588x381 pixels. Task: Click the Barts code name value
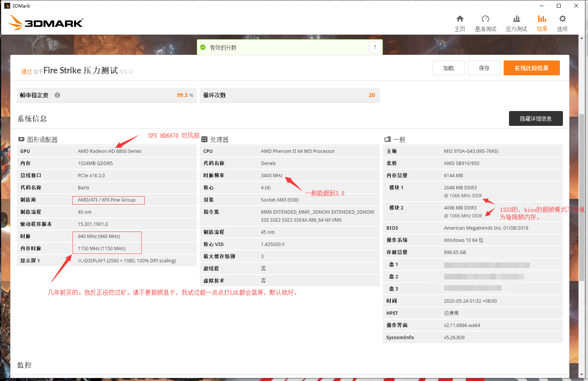(x=84, y=187)
